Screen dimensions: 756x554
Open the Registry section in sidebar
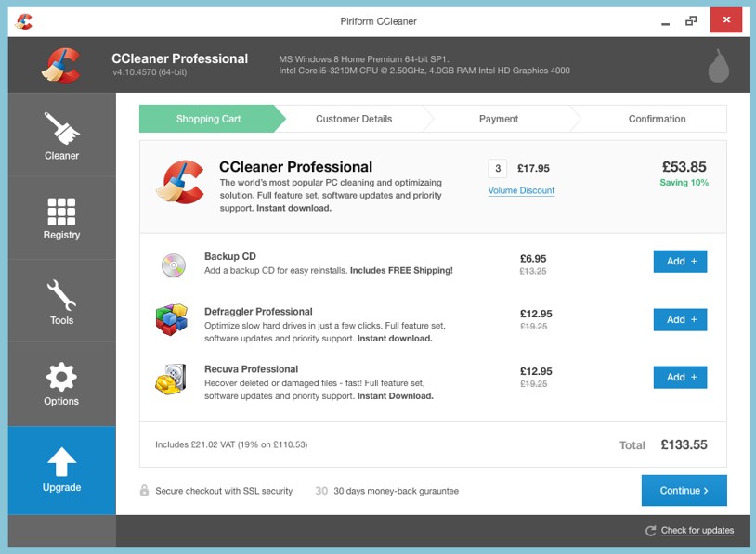tap(61, 218)
